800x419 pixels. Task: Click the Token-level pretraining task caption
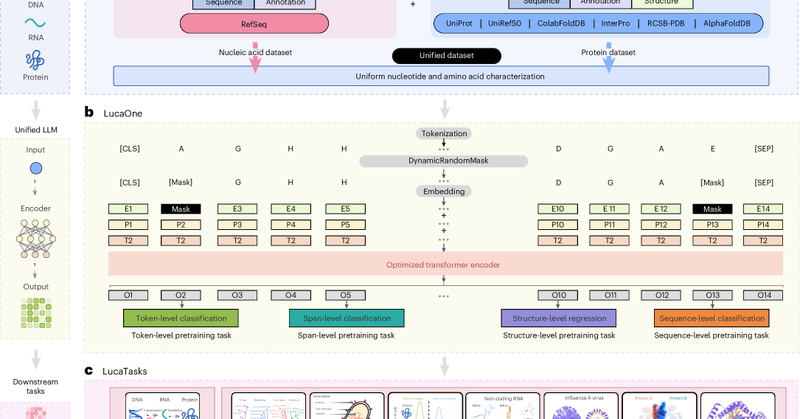(181, 335)
